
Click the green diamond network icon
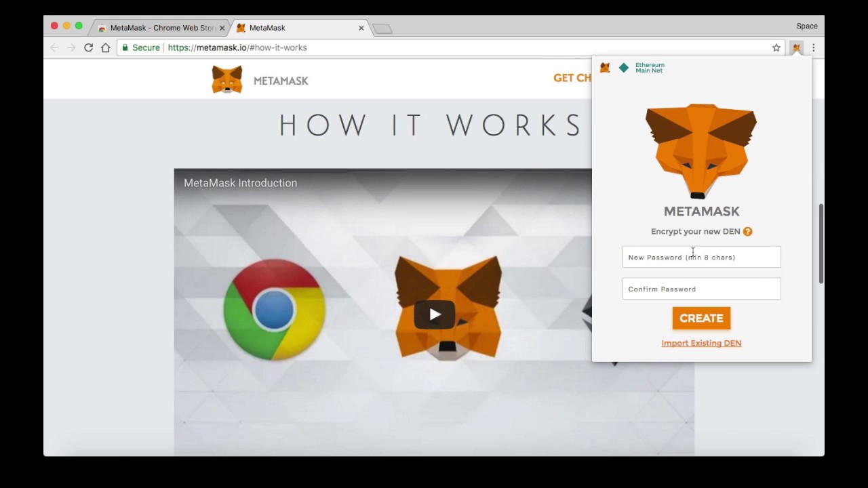[x=624, y=68]
